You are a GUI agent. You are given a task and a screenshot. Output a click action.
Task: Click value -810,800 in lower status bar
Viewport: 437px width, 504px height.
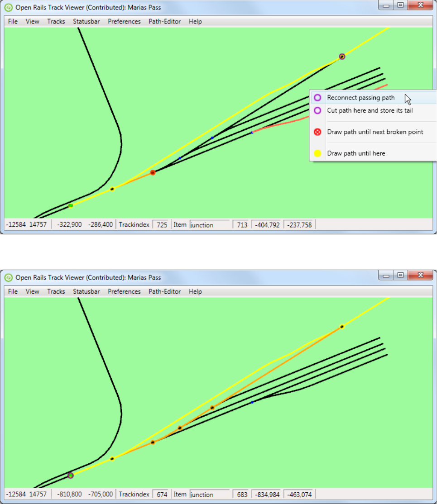coord(69,494)
